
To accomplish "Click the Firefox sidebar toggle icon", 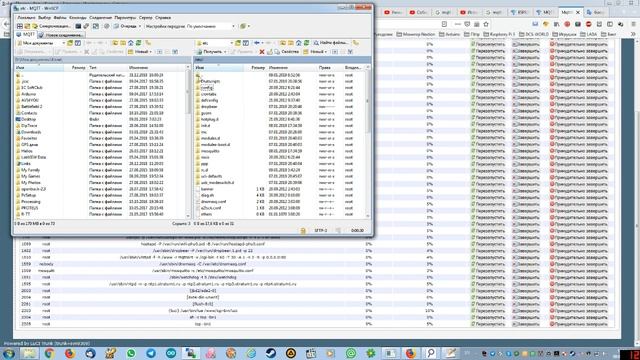I will [x=610, y=24].
